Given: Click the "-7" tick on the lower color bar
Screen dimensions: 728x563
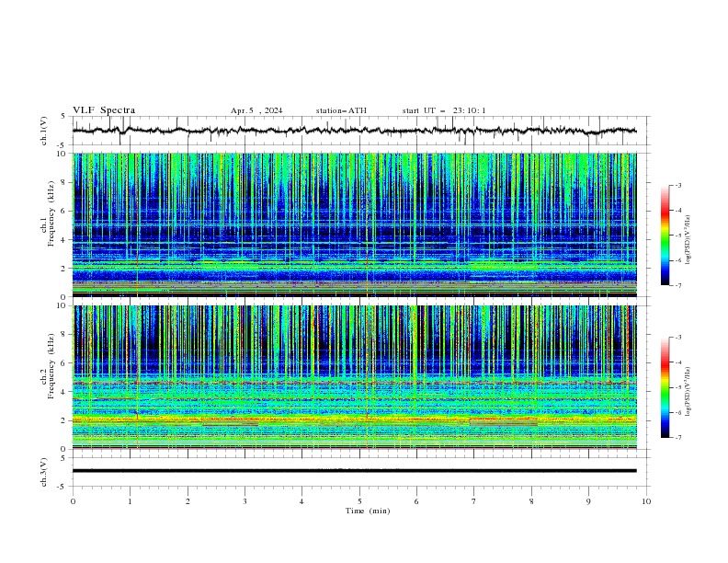Looking at the screenshot, I should point(678,438).
